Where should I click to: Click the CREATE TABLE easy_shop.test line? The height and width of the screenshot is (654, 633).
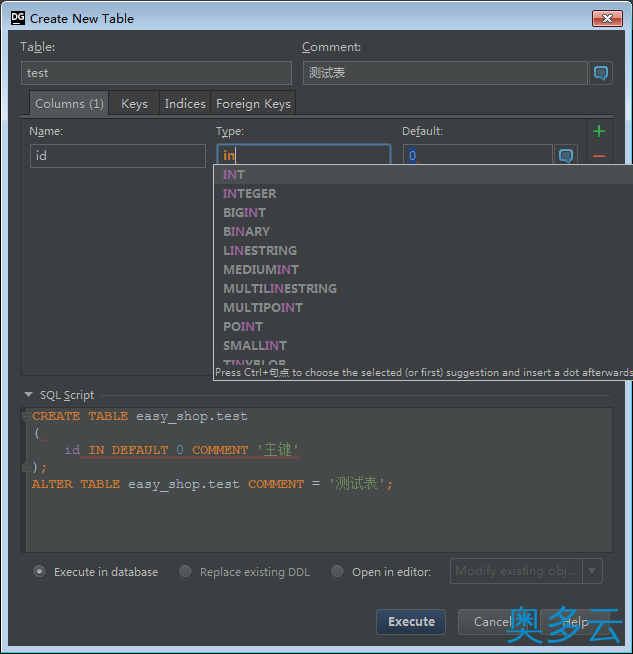point(140,416)
